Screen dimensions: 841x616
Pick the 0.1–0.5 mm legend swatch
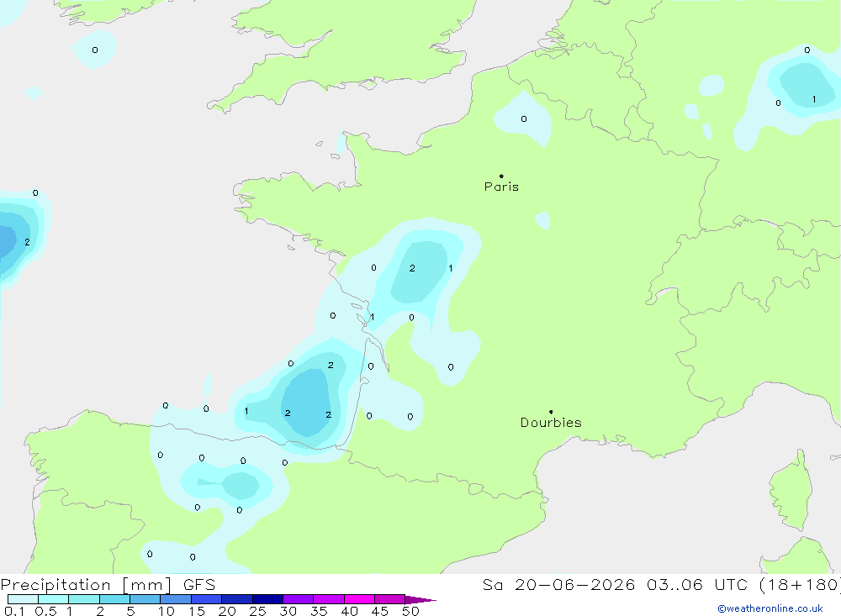pos(23,599)
